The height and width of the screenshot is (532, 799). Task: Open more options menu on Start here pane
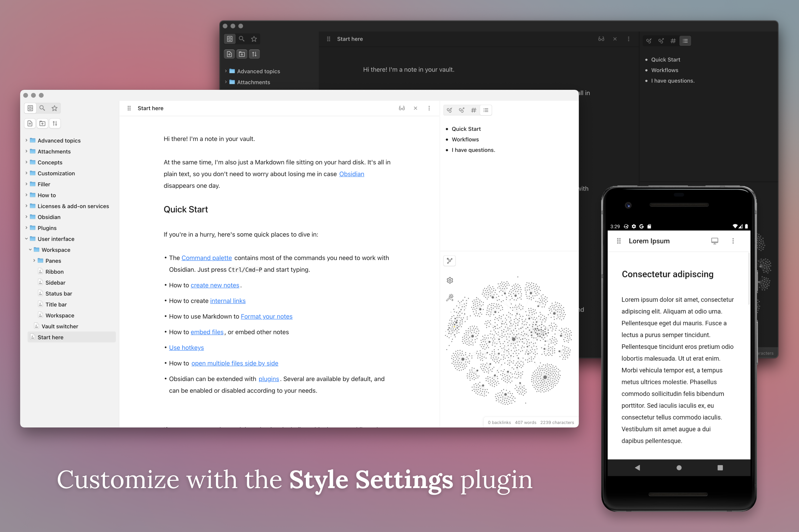pyautogui.click(x=429, y=108)
